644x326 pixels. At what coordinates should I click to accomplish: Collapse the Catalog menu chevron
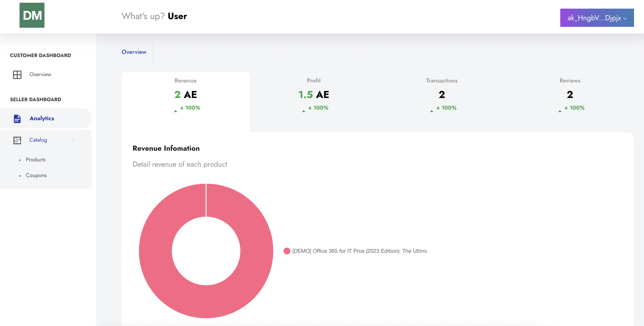(x=73, y=140)
